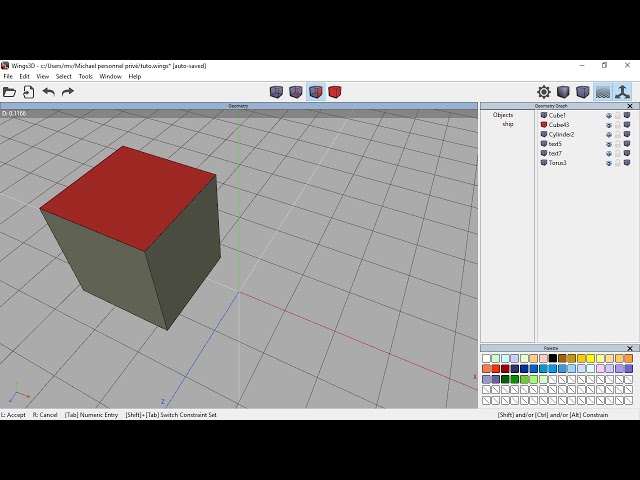Hide Cylinder2 using its eye icon
The width and height of the screenshot is (640, 480).
pyautogui.click(x=609, y=135)
